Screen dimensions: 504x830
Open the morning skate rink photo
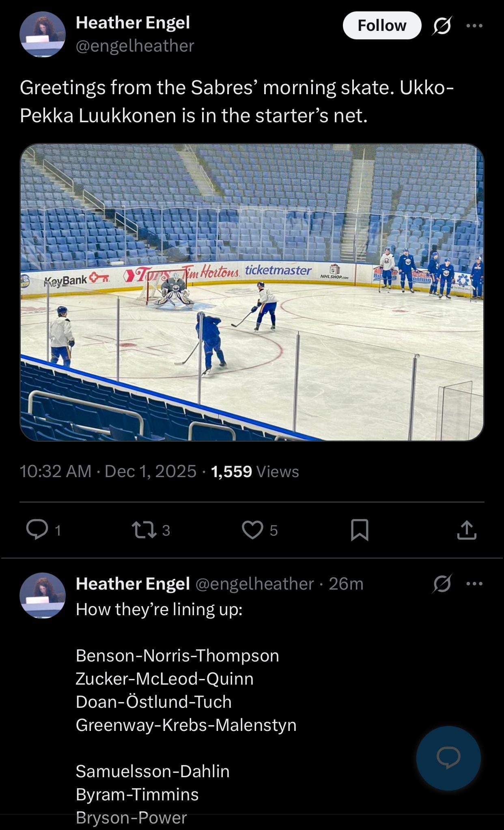(252, 292)
